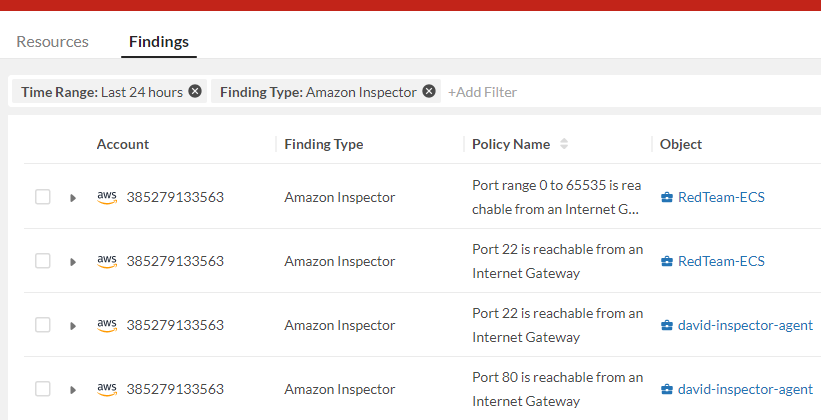Screen dimensions: 821x420
Task: Click the +Add Filter input
Action: (482, 92)
